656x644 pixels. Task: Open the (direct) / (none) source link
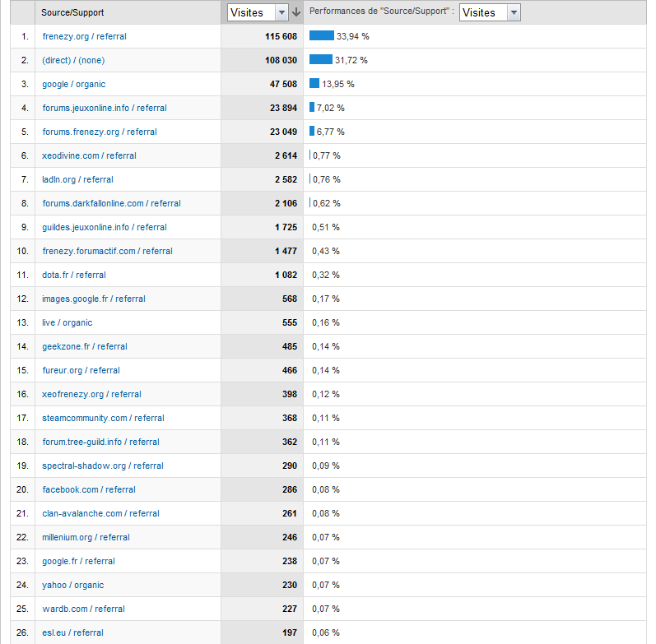[73, 60]
